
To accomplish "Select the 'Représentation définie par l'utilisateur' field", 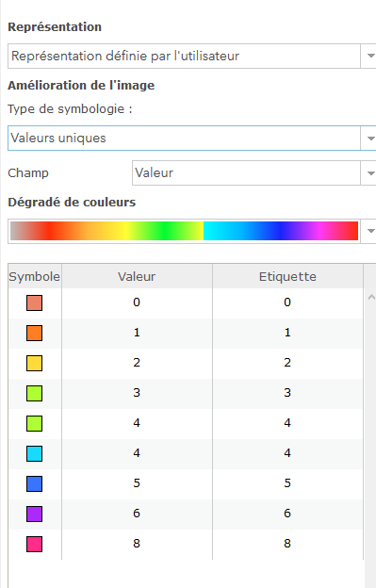I will (184, 56).
